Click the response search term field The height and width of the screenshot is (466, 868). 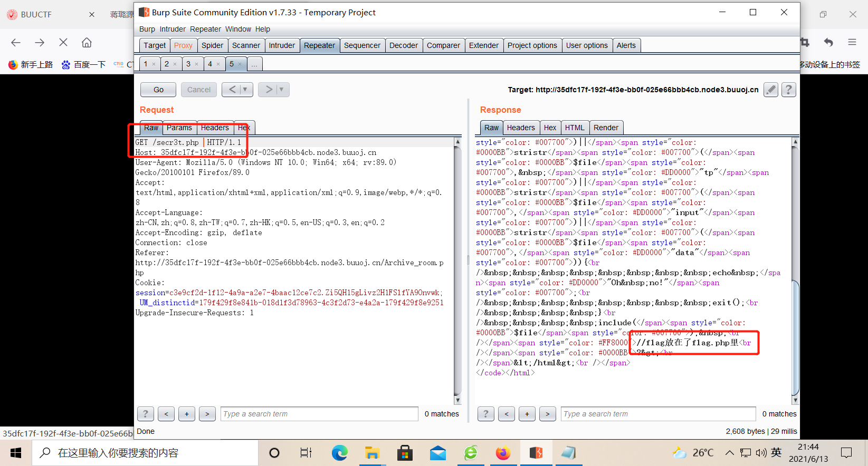[x=659, y=414]
